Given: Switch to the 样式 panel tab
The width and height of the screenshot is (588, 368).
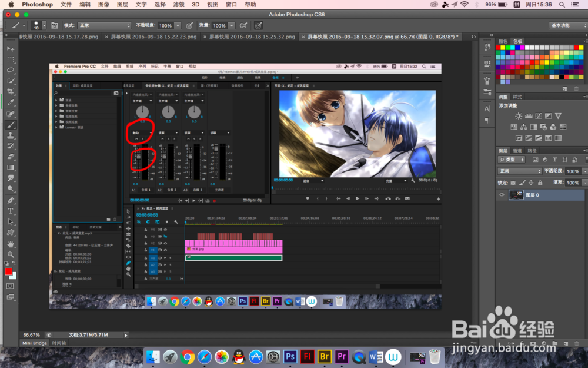Looking at the screenshot, I should pos(517,97).
